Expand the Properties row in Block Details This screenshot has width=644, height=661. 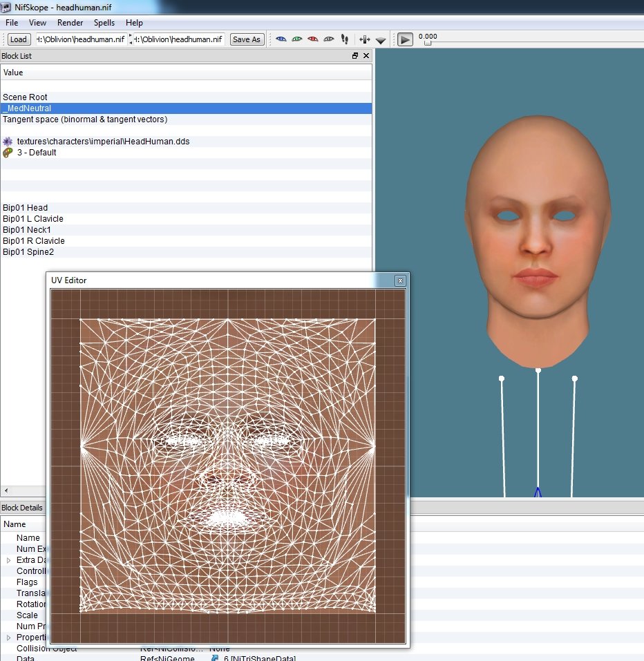pos(8,638)
